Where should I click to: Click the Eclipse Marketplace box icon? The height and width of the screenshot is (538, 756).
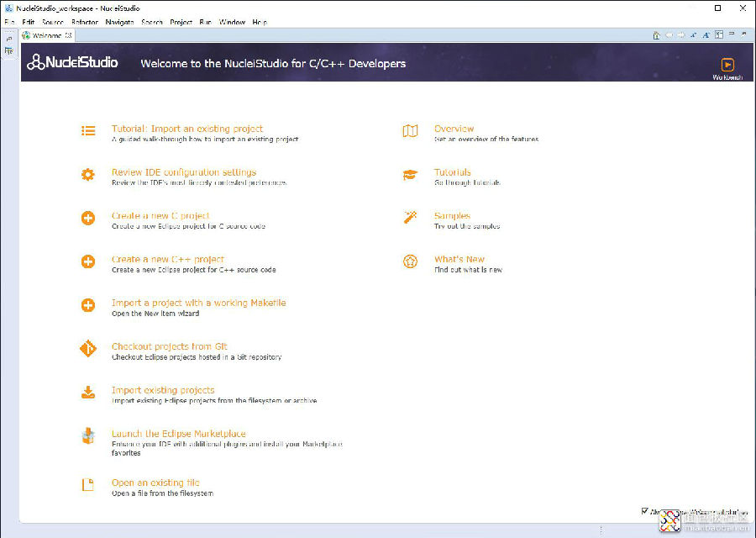[87, 435]
